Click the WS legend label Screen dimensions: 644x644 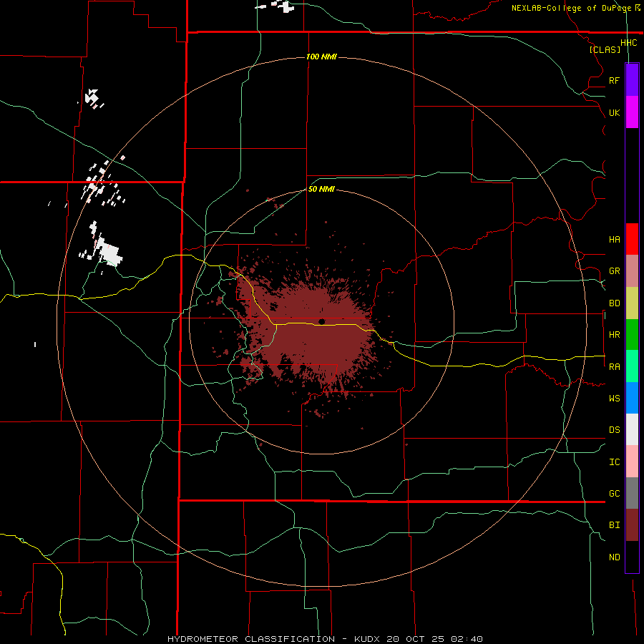pos(614,399)
